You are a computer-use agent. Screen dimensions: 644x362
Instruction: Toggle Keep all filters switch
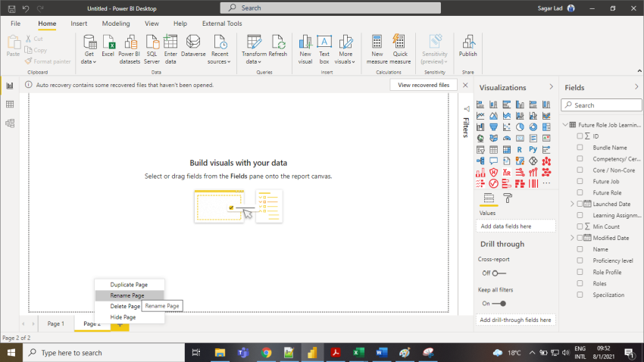pyautogui.click(x=499, y=304)
